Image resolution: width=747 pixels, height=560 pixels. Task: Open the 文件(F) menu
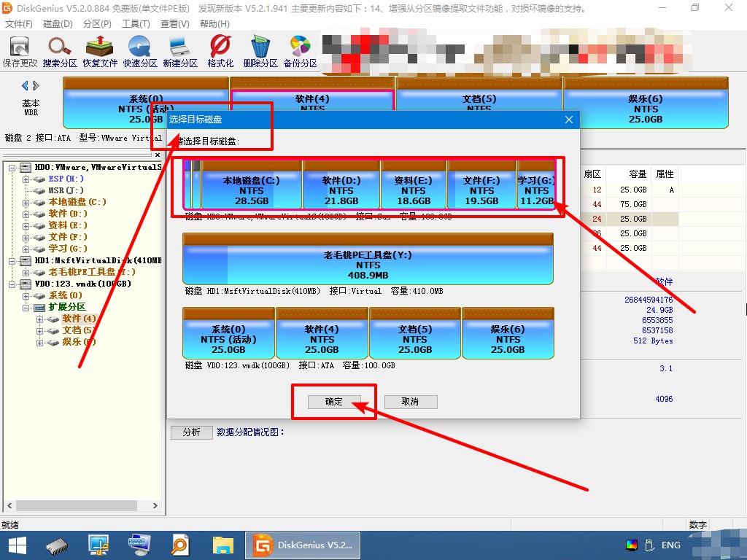click(x=18, y=24)
